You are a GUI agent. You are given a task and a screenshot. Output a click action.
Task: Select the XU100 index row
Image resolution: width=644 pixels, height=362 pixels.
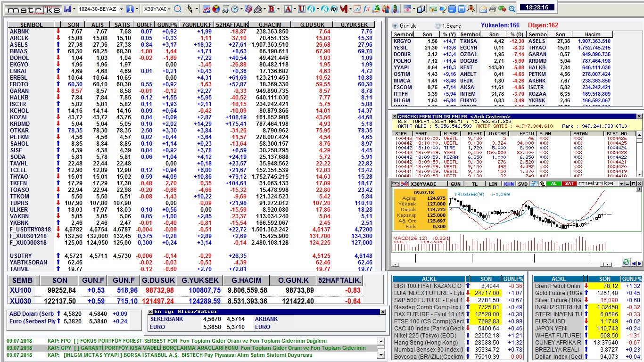point(186,290)
